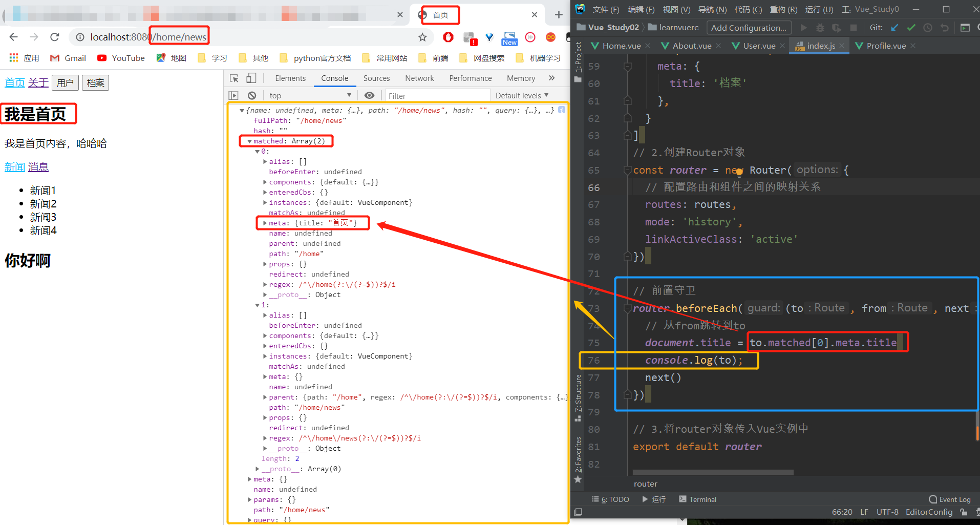Expand the params: {} property

(x=249, y=500)
